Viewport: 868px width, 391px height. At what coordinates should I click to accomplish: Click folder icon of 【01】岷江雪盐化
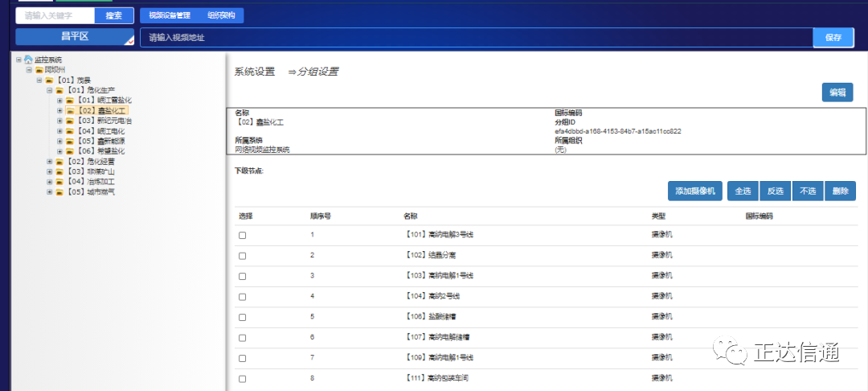(69, 101)
